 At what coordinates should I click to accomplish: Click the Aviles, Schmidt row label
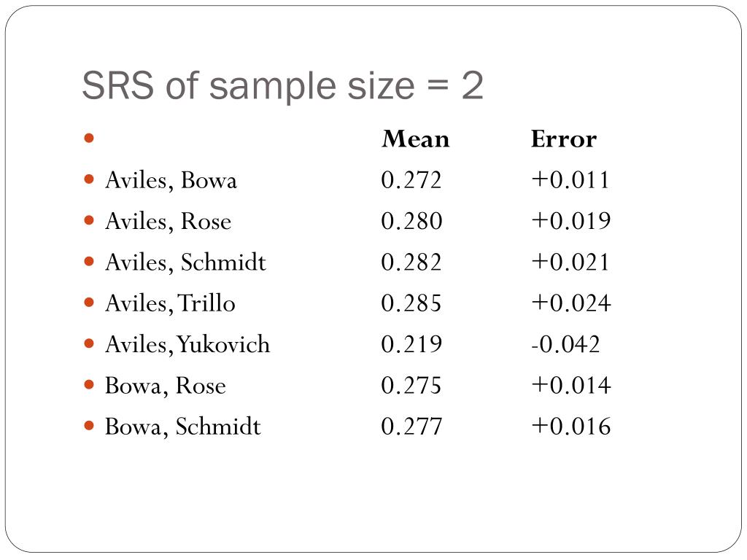point(185,262)
